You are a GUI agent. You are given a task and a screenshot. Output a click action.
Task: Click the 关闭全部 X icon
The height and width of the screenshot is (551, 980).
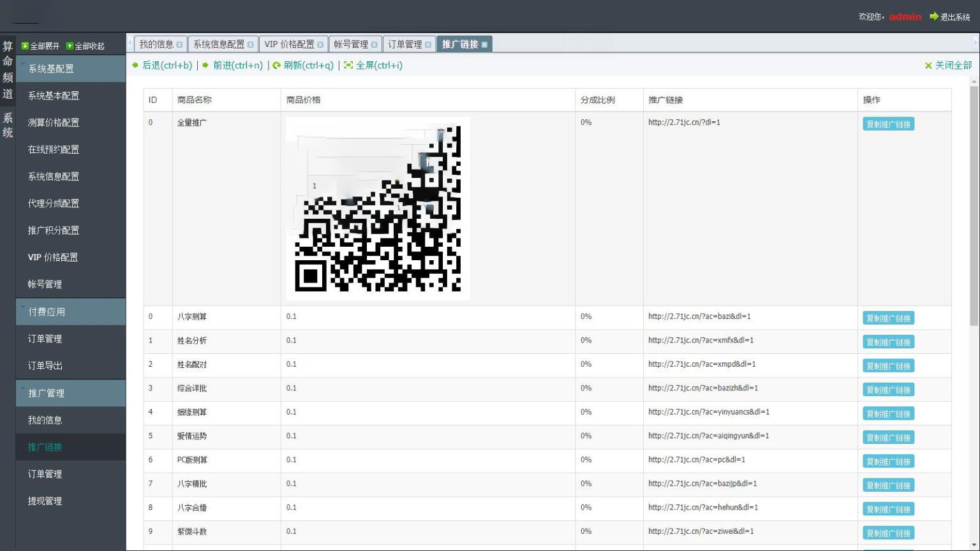pos(928,66)
